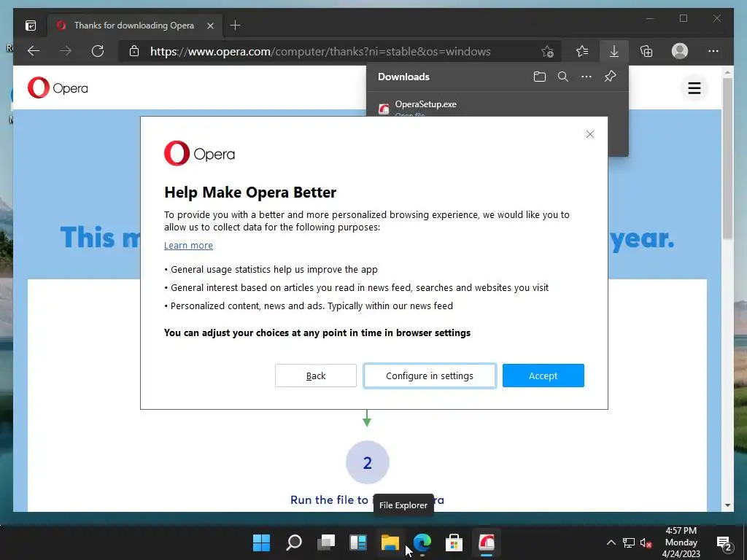Click the Edge back navigation arrow
747x560 pixels.
pyautogui.click(x=34, y=51)
